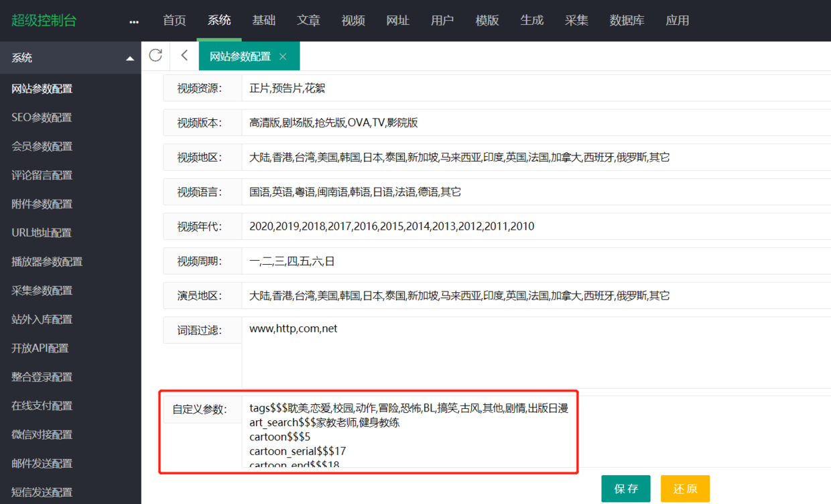This screenshot has width=831, height=504.
Task: Click the 还原 button
Action: pyautogui.click(x=685, y=489)
